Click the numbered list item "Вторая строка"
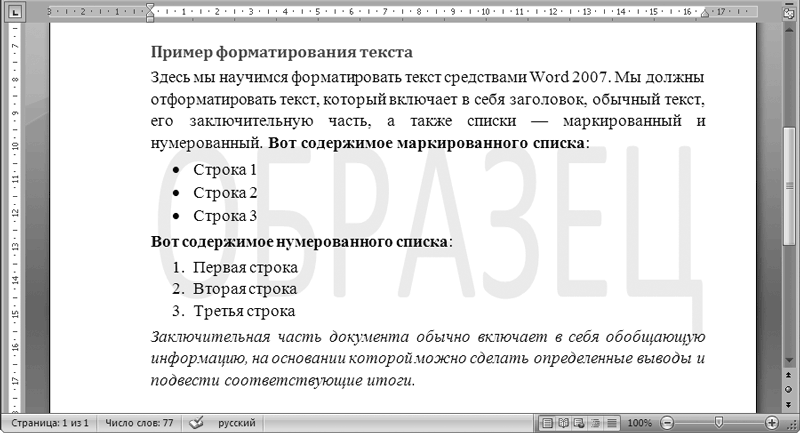 pos(245,289)
